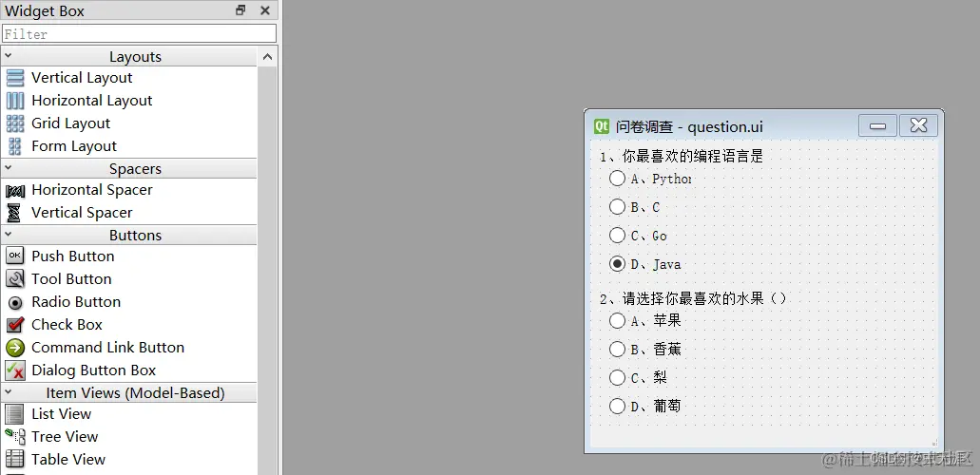This screenshot has height=475, width=980.
Task: Choose the Dialog Button Box icon
Action: (x=15, y=370)
